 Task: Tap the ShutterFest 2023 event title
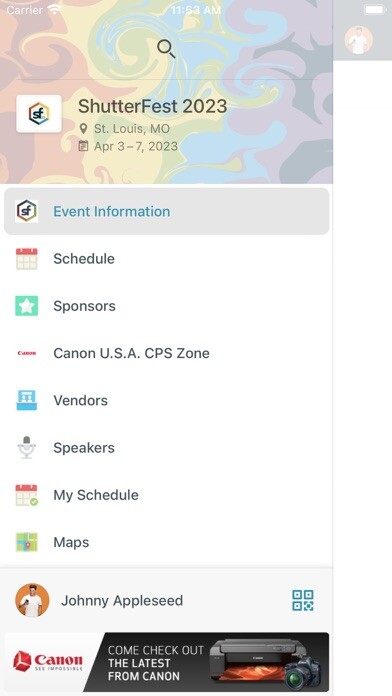(153, 106)
